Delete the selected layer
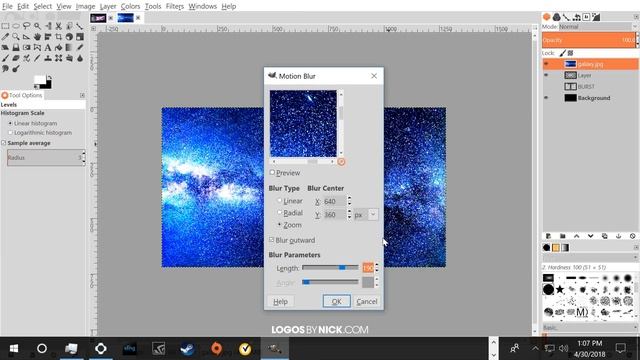The height and width of the screenshot is (360, 640). tap(632, 236)
